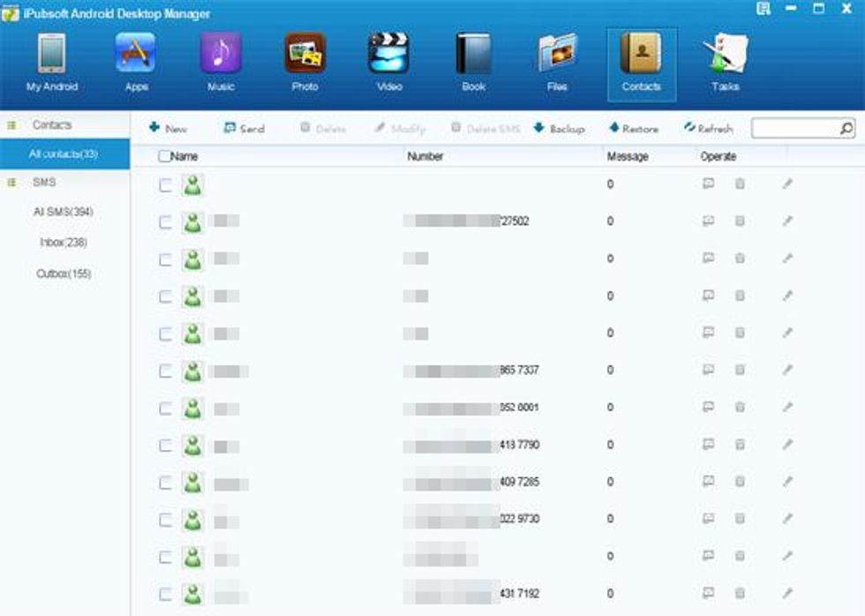Open the Video section

[x=389, y=63]
